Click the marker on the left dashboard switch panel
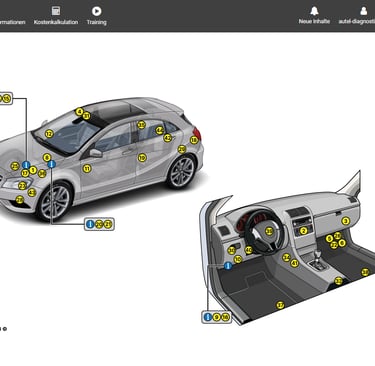This screenshot has height=366, width=375. pos(231,251)
